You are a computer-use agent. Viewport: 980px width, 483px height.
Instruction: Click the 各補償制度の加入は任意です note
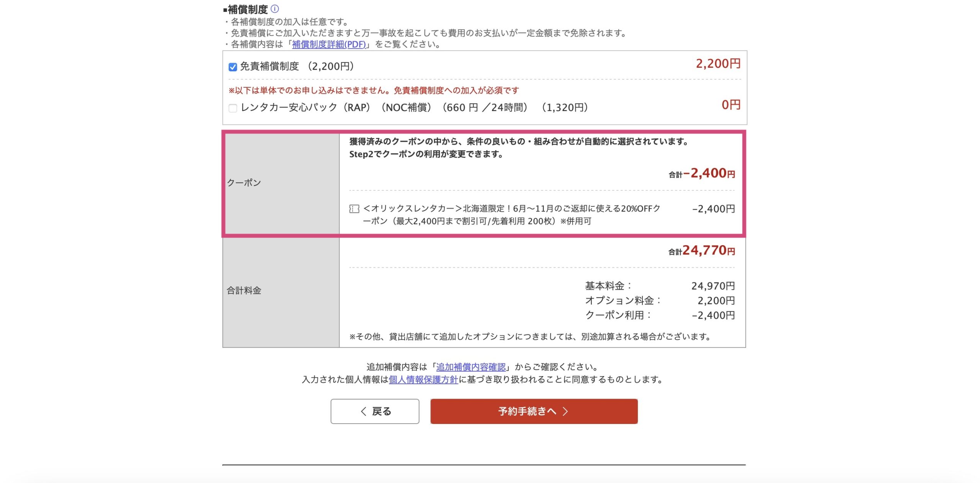(x=287, y=22)
